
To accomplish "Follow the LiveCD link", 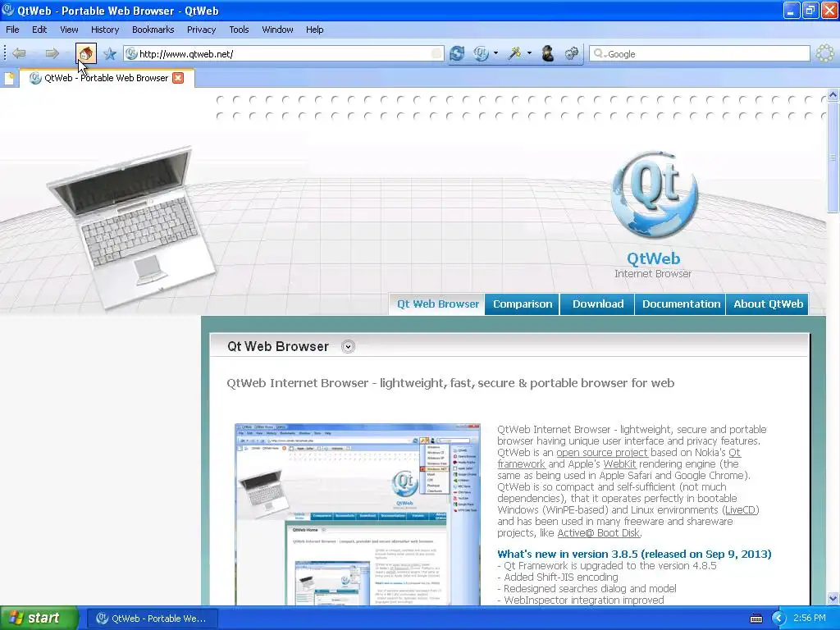I will pos(741,510).
